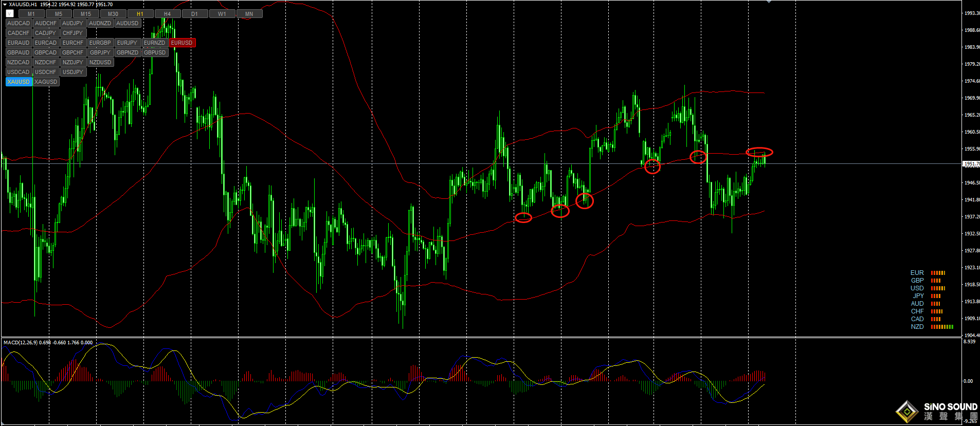The image size is (980, 426).
Task: Click the XAUUSD,H1 chart title dropdown triangle
Action: coord(5,5)
